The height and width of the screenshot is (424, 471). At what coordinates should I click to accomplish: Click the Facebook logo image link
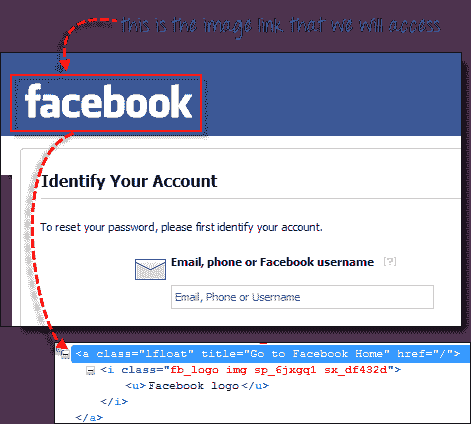(x=106, y=103)
